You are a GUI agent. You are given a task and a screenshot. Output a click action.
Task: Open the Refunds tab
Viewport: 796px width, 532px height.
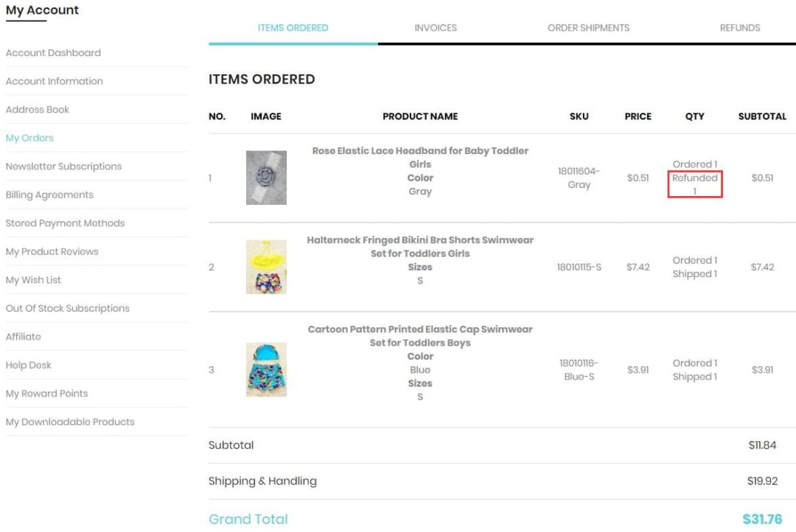pyautogui.click(x=739, y=28)
